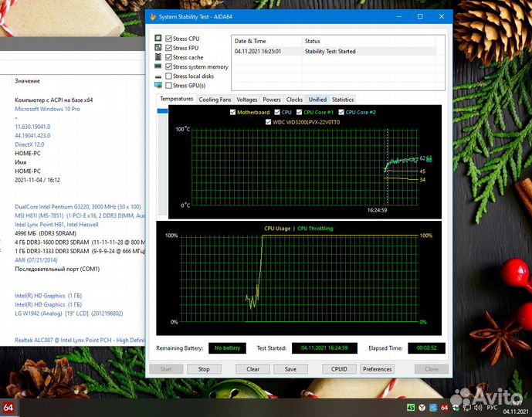Hide the Motherboard temperature graph line
Viewport: 532px width, 417px height.
tap(232, 112)
